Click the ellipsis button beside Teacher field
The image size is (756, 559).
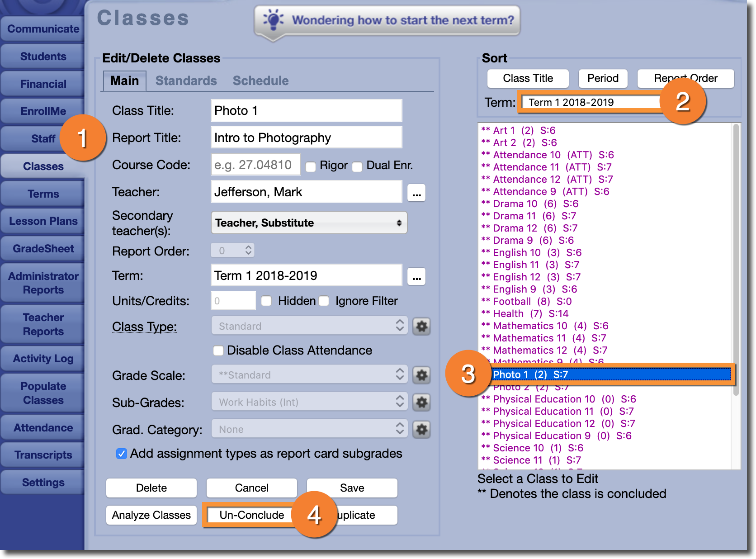click(416, 193)
